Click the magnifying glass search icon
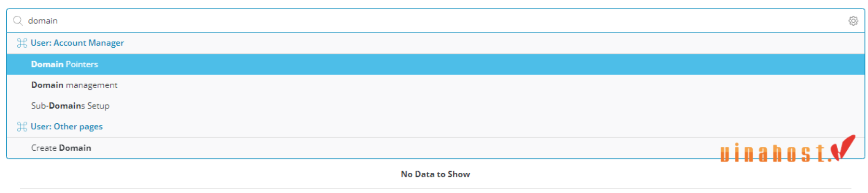868x193 pixels. (18, 21)
